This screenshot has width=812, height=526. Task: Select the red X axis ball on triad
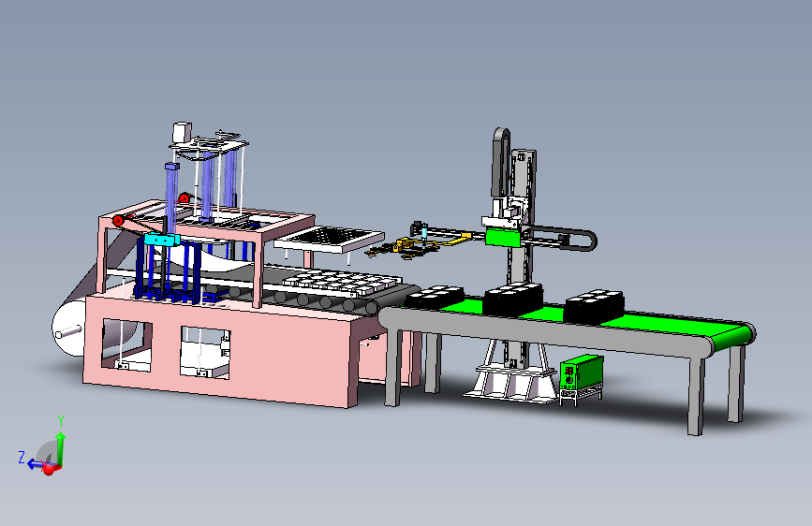(49, 470)
